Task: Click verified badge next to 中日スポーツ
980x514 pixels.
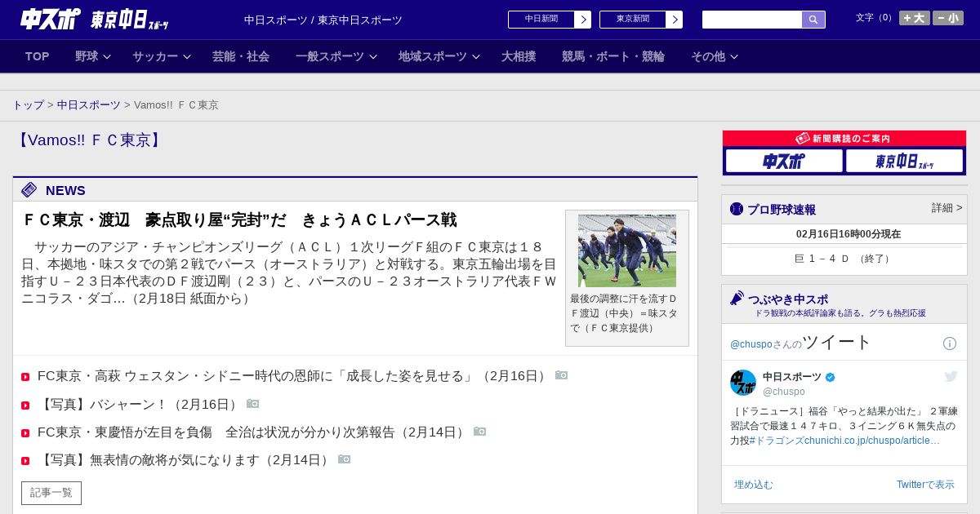Action: [x=831, y=377]
